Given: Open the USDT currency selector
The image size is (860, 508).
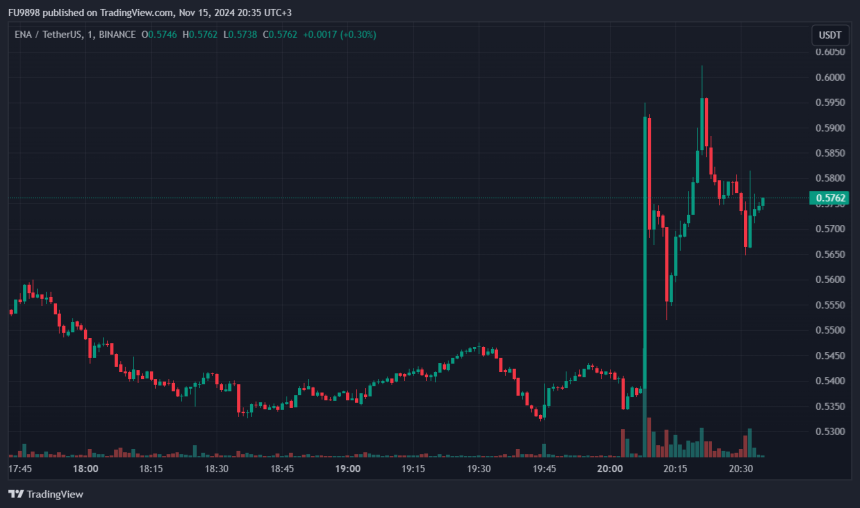Looking at the screenshot, I should [829, 35].
